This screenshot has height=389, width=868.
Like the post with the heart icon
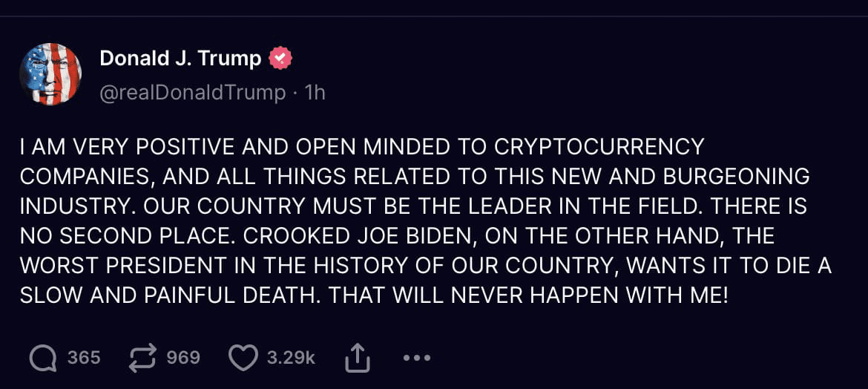242,359
